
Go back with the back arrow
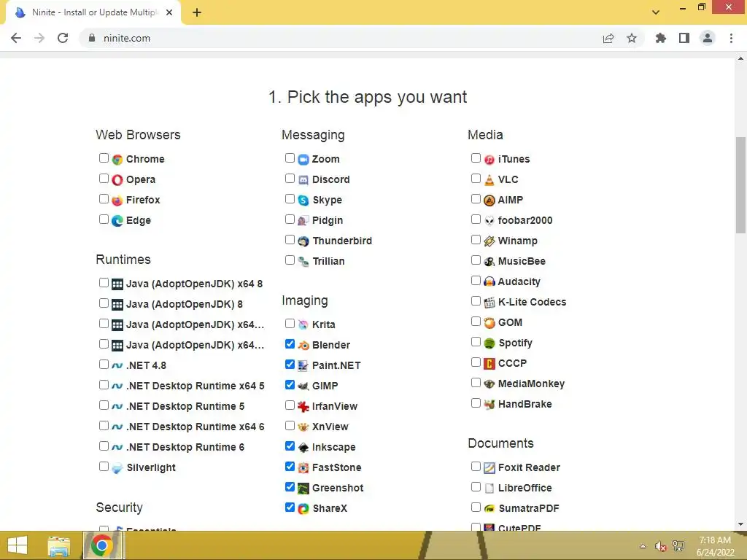(16, 38)
